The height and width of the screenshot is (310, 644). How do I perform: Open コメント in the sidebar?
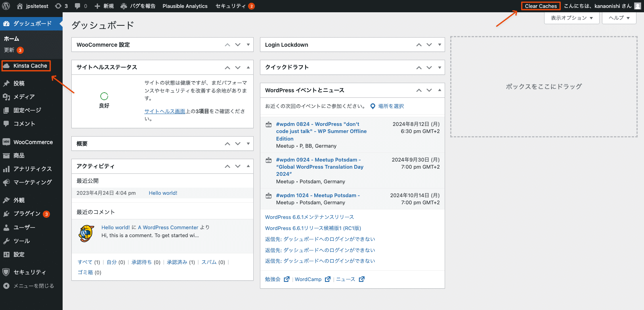click(31, 124)
